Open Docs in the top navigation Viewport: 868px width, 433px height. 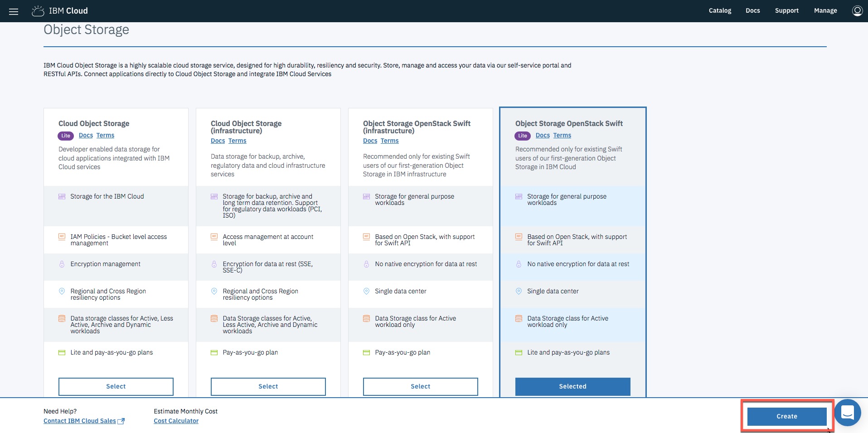[752, 10]
